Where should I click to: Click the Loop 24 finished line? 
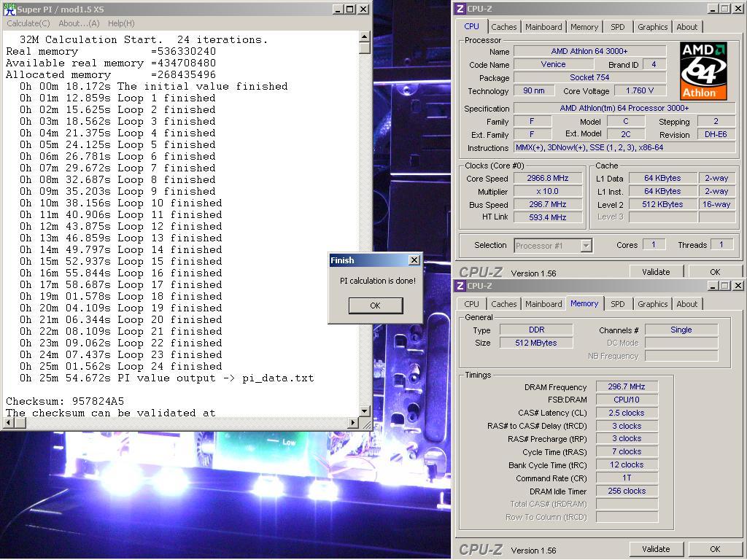pos(120,366)
